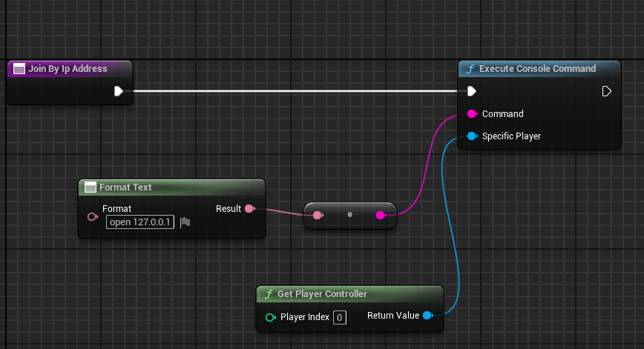Click the flag icon beside the format field

tap(185, 222)
